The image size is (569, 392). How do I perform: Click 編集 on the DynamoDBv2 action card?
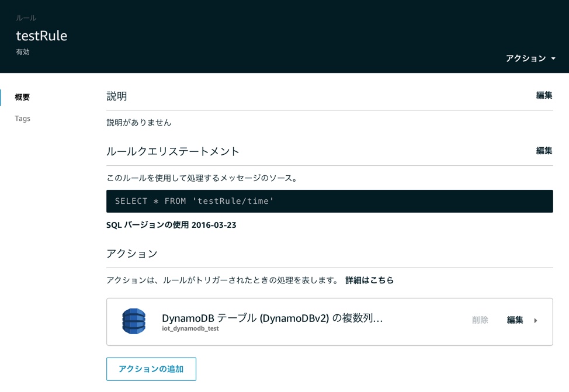click(515, 321)
